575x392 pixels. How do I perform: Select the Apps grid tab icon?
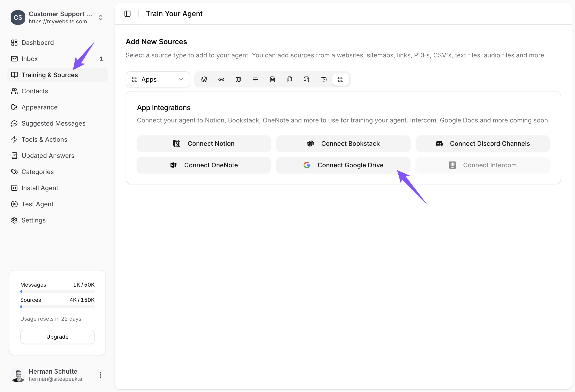[x=340, y=79]
